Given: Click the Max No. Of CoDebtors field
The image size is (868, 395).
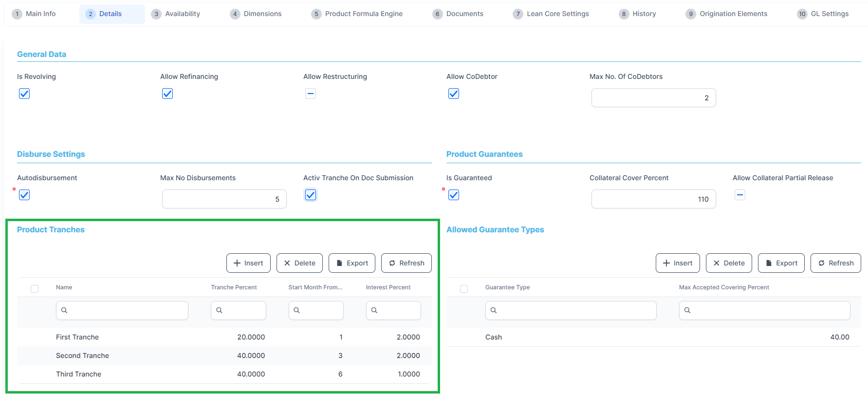Looking at the screenshot, I should 653,98.
